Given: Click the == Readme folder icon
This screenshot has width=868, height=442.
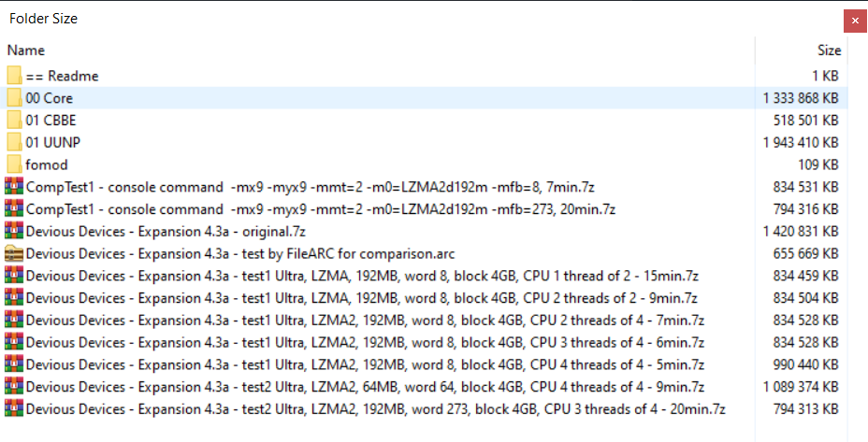Looking at the screenshot, I should [14, 76].
